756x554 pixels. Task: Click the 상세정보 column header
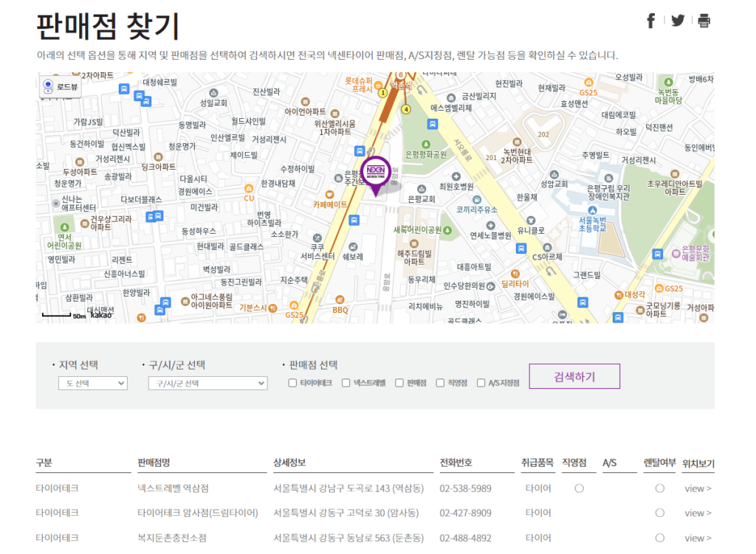tap(289, 463)
